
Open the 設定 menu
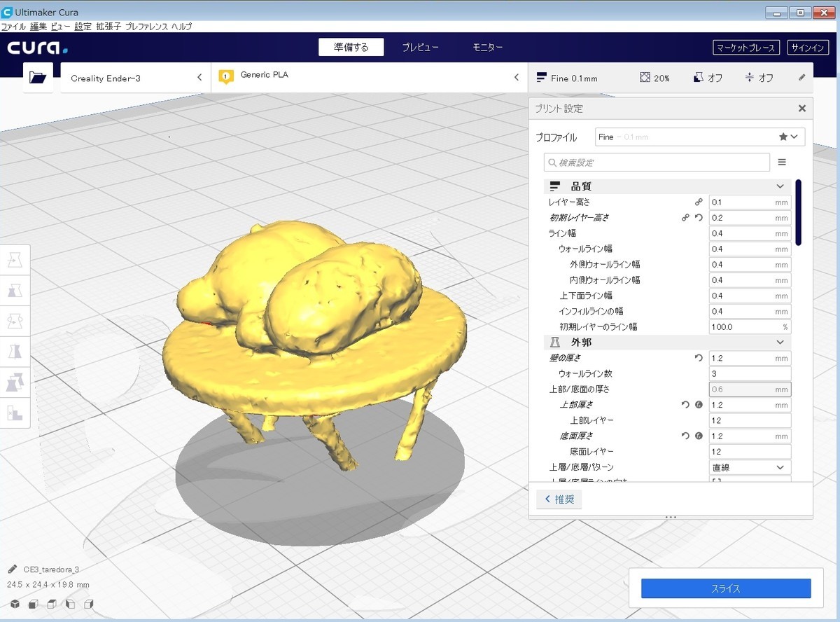(x=83, y=26)
